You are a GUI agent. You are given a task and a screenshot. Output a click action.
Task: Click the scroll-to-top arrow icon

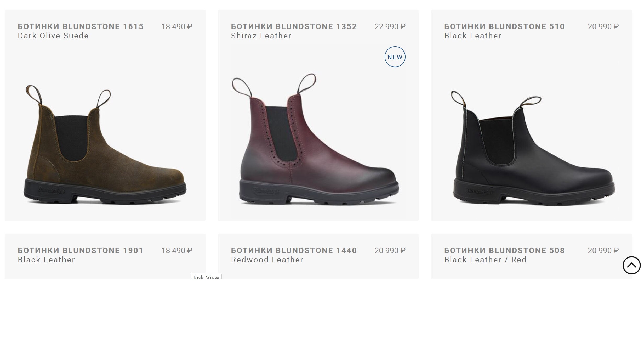[631, 265]
